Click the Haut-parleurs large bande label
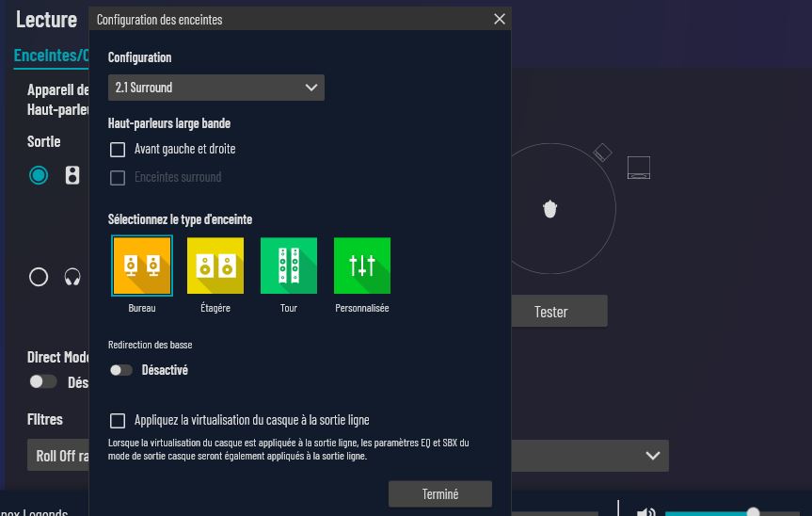The image size is (812, 516). pyautogui.click(x=168, y=123)
